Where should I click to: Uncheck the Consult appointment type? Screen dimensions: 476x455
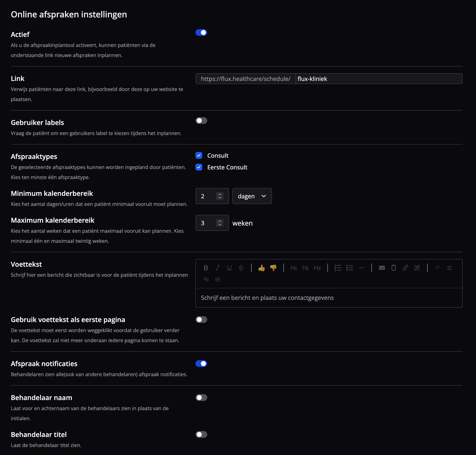tap(199, 155)
